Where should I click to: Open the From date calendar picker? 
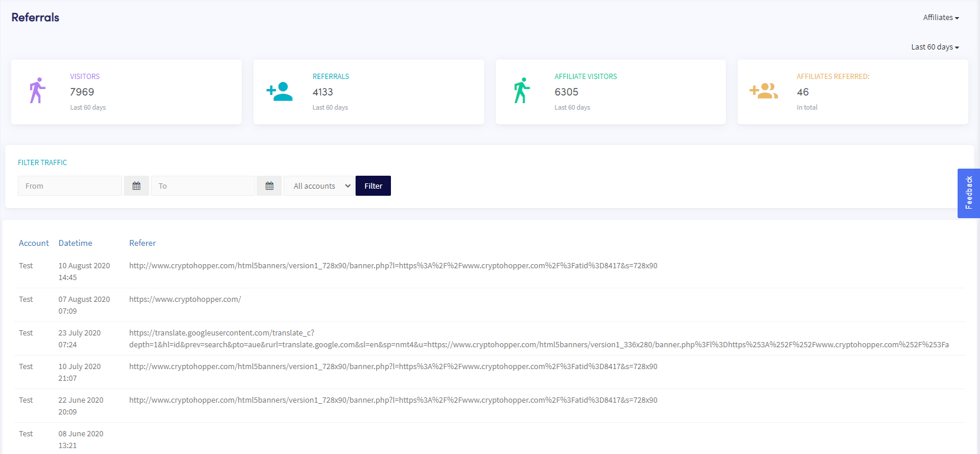136,186
